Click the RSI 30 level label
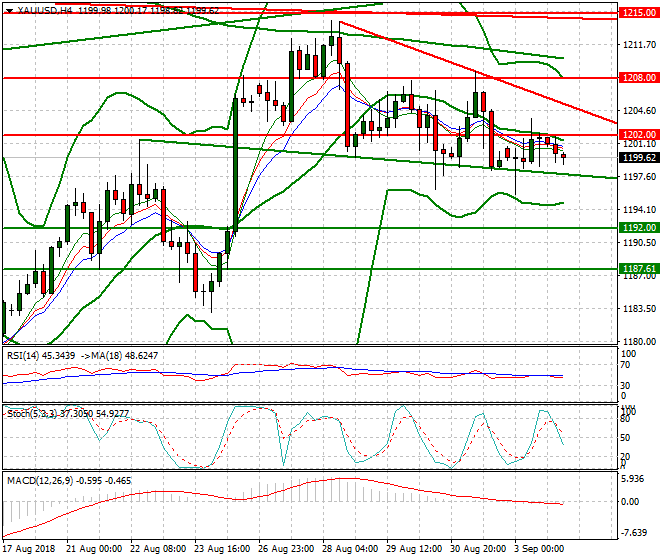Screen dimensions: 660x560 [x=625, y=385]
